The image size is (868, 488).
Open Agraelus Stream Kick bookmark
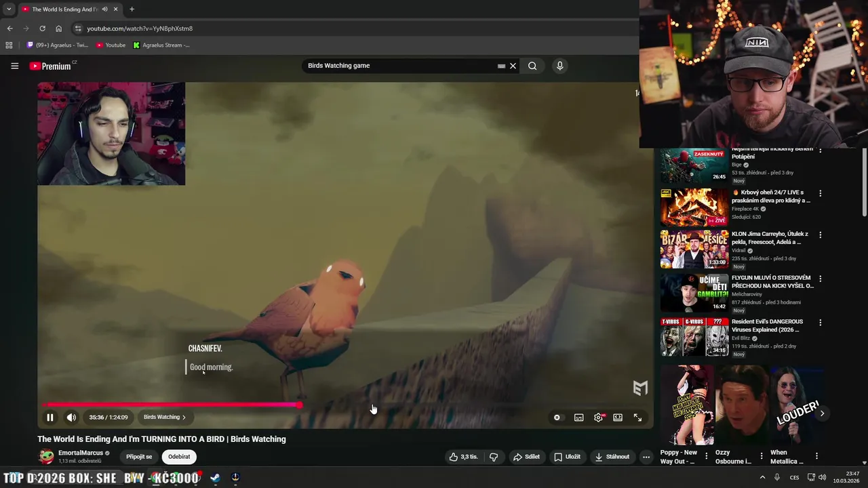tap(161, 45)
